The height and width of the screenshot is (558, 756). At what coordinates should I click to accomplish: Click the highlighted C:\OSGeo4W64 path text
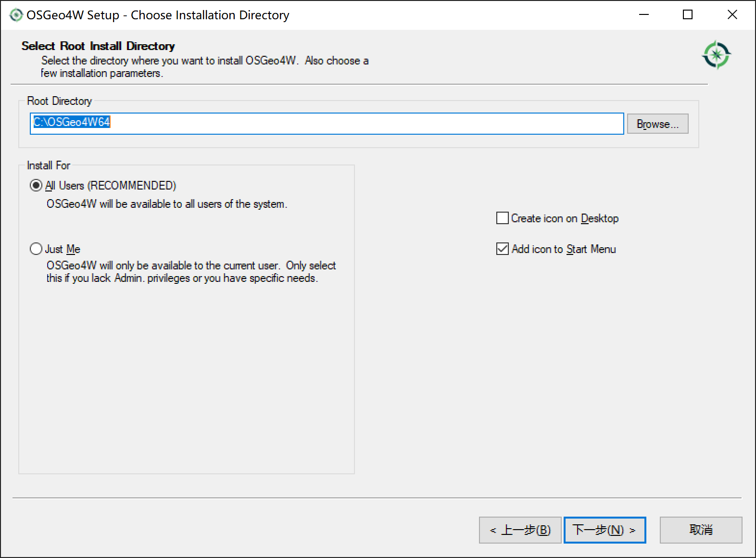click(72, 122)
